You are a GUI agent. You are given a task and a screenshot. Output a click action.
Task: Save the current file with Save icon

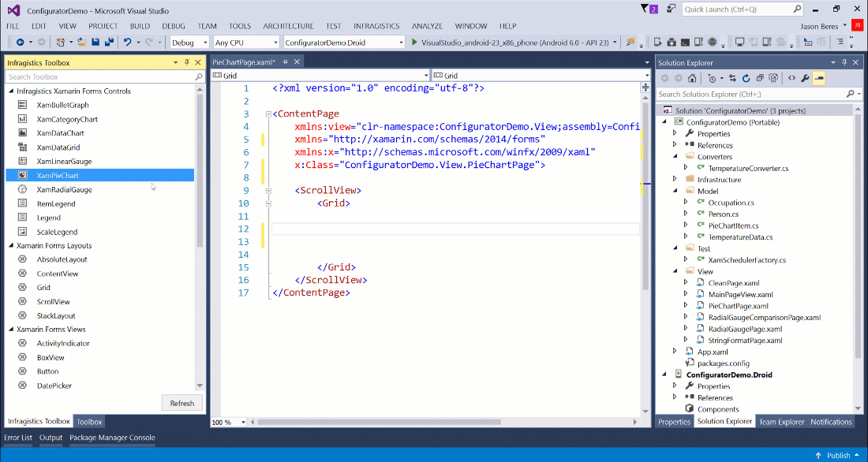[95, 42]
